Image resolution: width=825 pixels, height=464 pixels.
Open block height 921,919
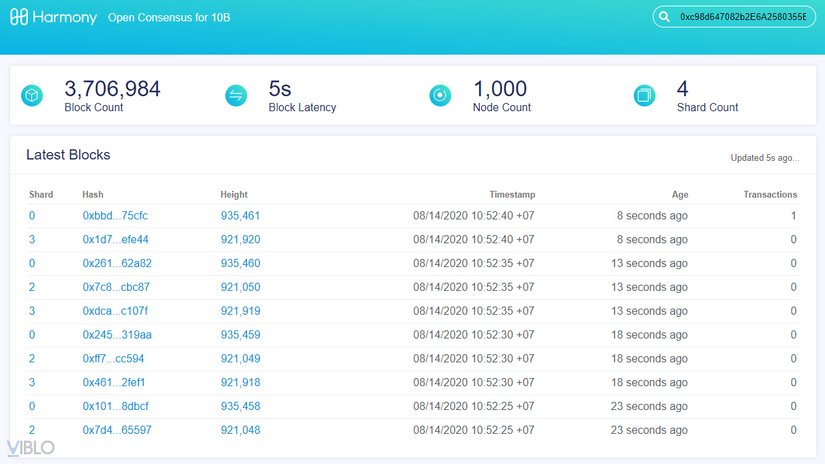pyautogui.click(x=240, y=311)
